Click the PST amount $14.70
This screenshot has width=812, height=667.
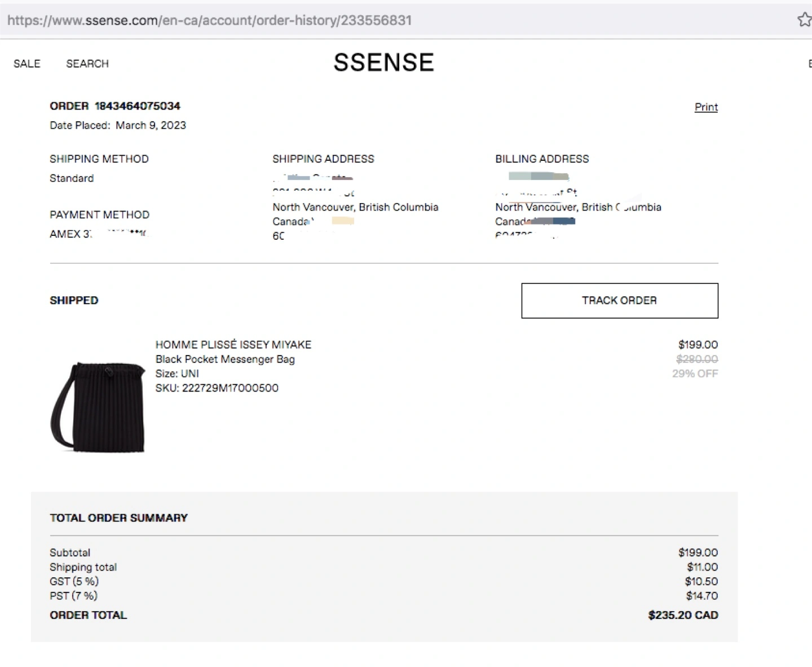click(x=702, y=596)
